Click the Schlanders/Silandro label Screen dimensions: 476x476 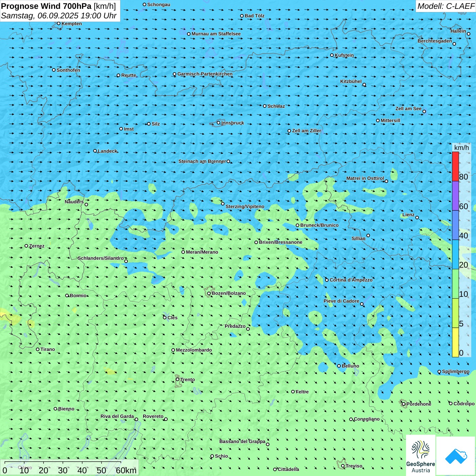[x=101, y=258]
